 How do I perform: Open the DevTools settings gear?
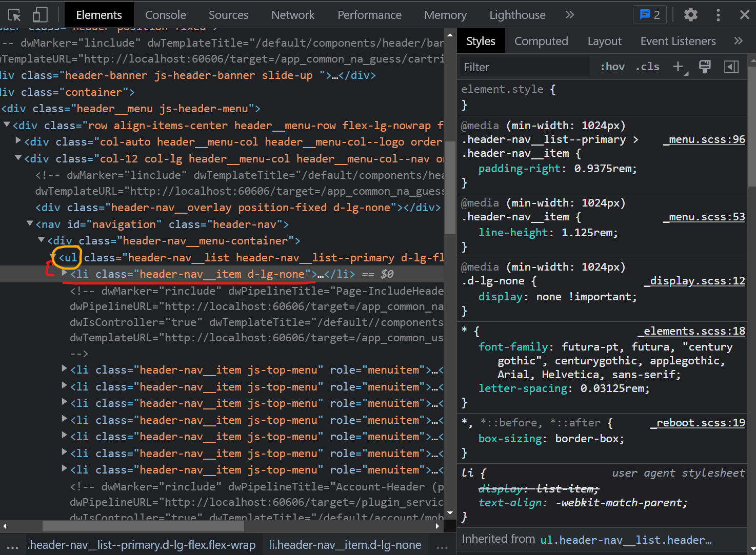pos(690,15)
